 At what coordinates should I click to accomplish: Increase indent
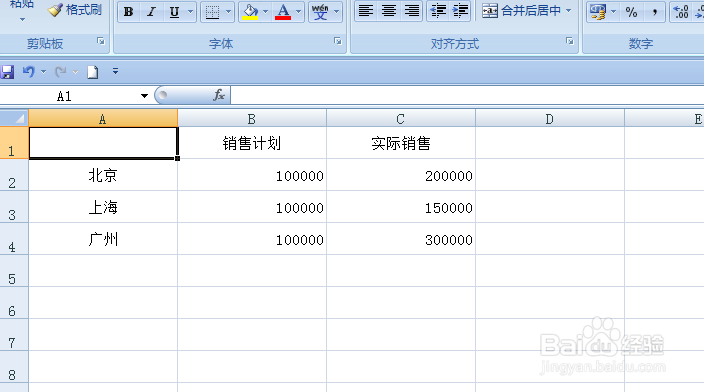tap(460, 11)
